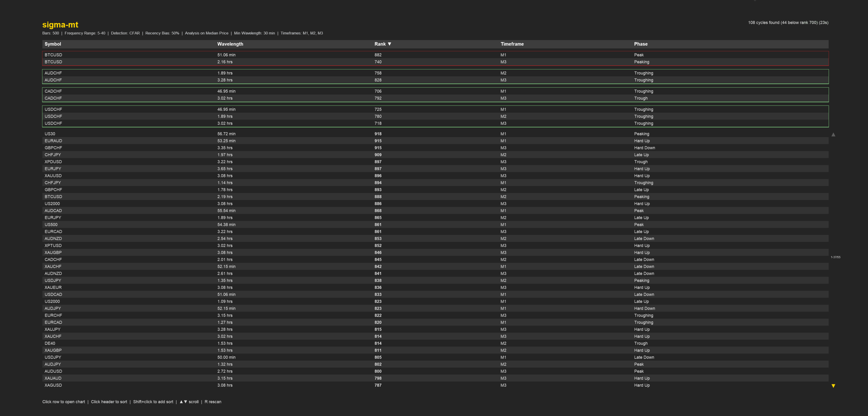Open the AUDCHF 3.28 hrs M3 row
The image size is (868, 416).
[225, 80]
